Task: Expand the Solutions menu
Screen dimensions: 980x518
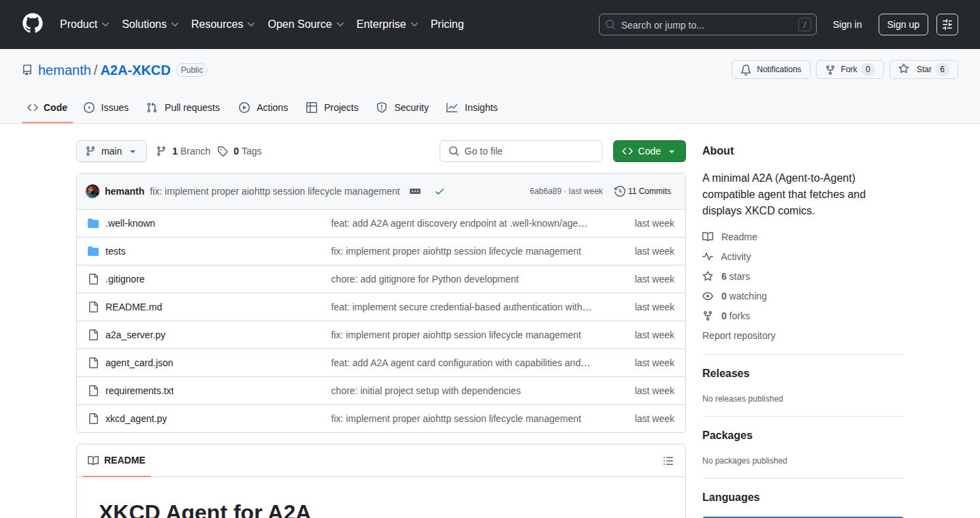Action: tap(150, 24)
